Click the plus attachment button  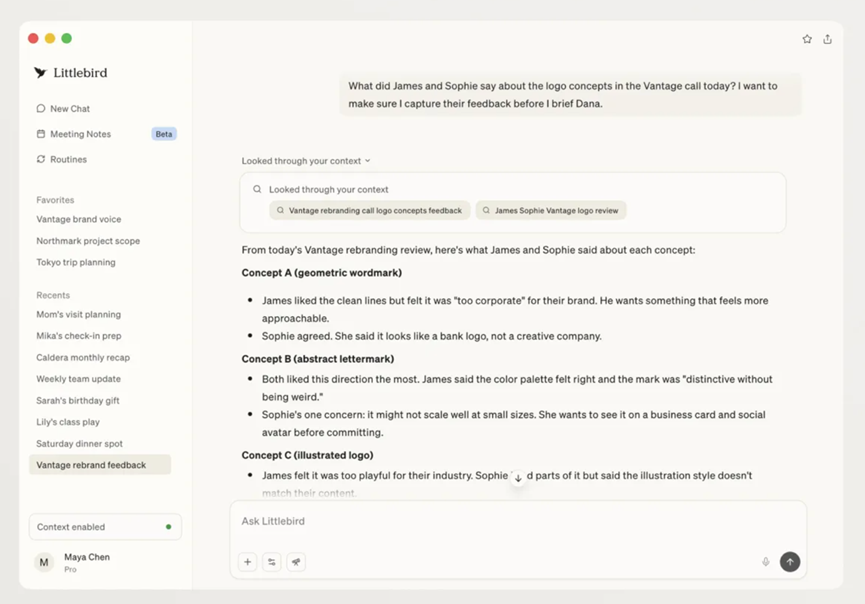(248, 562)
